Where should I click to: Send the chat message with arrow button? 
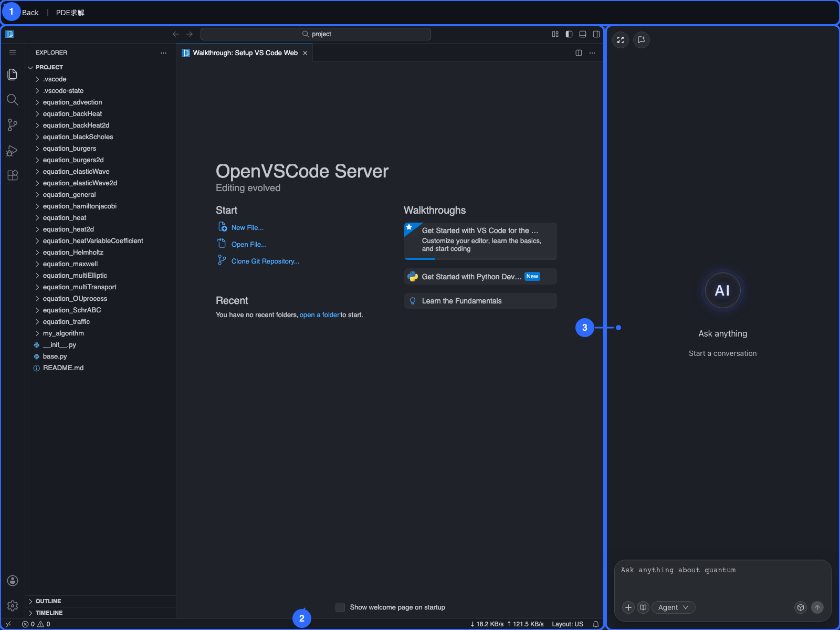(x=817, y=607)
